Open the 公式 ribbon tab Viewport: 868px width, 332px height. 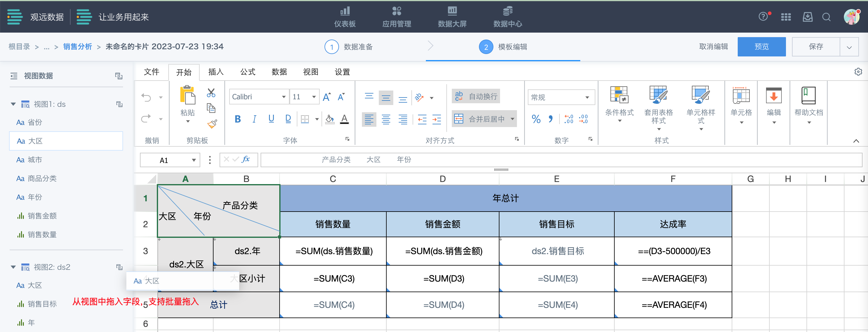pyautogui.click(x=248, y=72)
